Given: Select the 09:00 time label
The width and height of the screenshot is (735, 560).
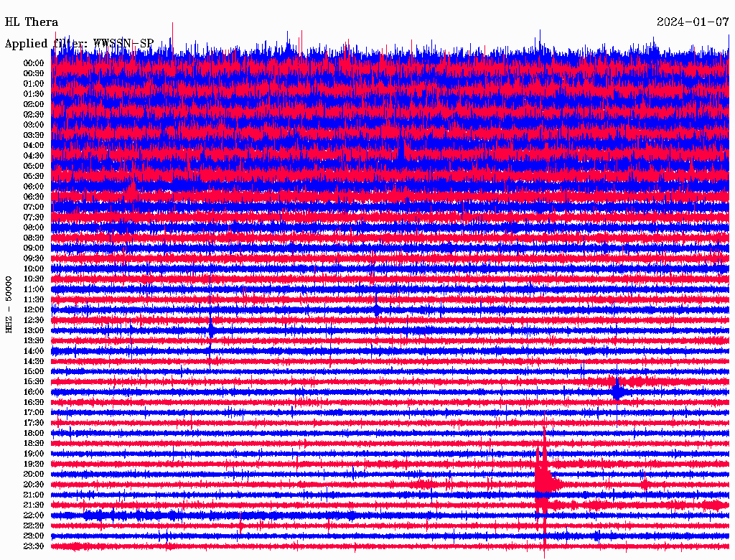Looking at the screenshot, I should (x=34, y=248).
